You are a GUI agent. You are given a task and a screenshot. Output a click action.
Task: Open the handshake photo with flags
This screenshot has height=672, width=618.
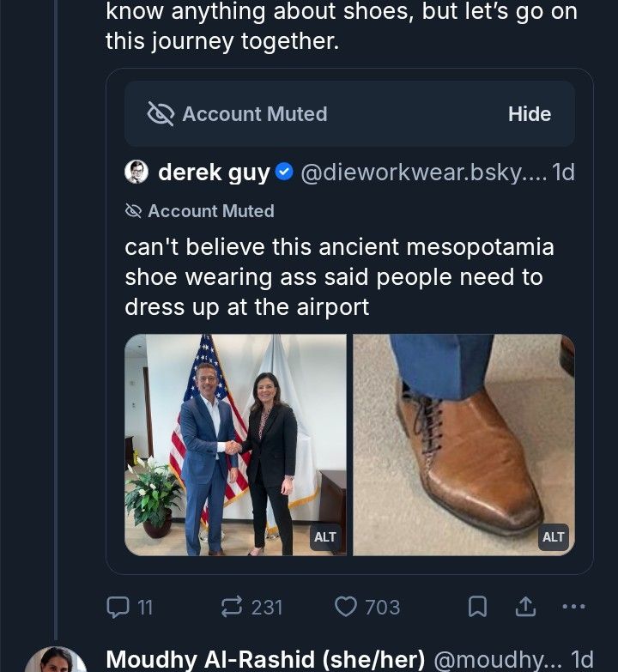coord(235,429)
